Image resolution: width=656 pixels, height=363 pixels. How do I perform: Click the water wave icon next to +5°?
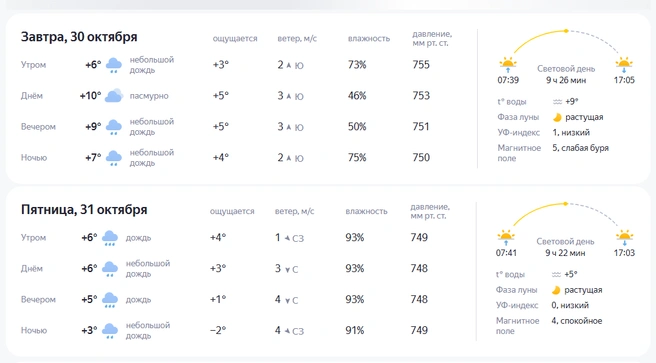[556, 274]
